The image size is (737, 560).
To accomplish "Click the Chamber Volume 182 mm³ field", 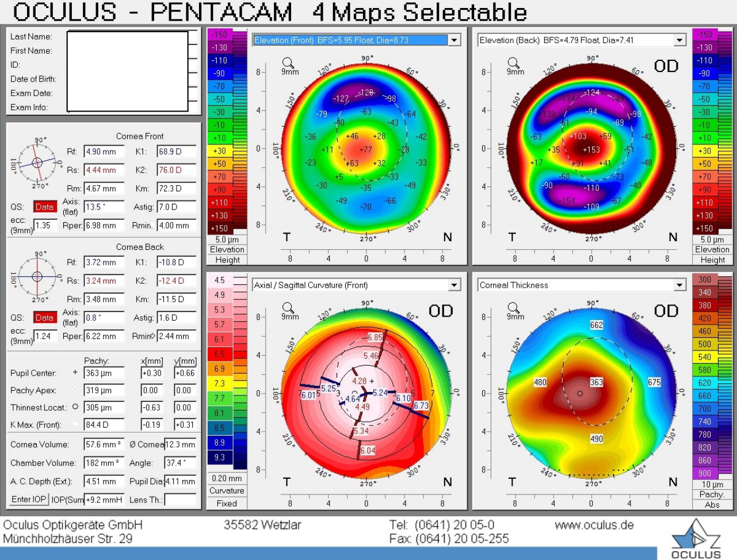I will [x=104, y=463].
